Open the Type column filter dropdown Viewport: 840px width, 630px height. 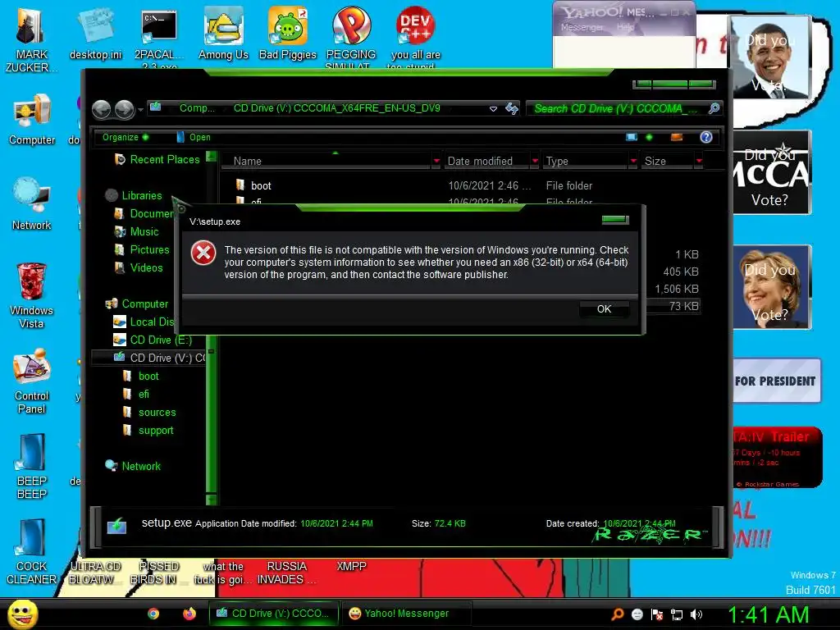point(633,161)
